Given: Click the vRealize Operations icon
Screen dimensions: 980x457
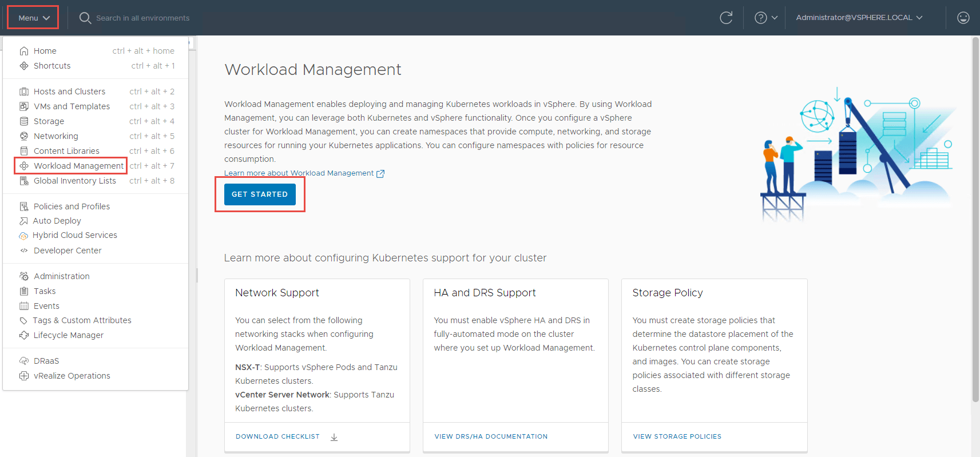Looking at the screenshot, I should (24, 376).
